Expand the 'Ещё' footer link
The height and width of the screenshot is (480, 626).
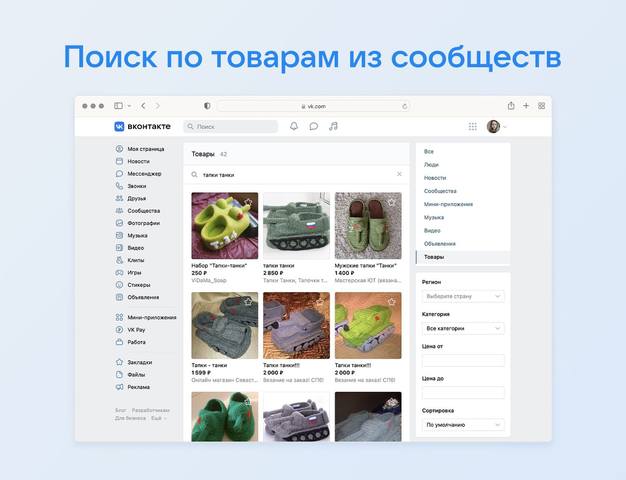[x=158, y=418]
